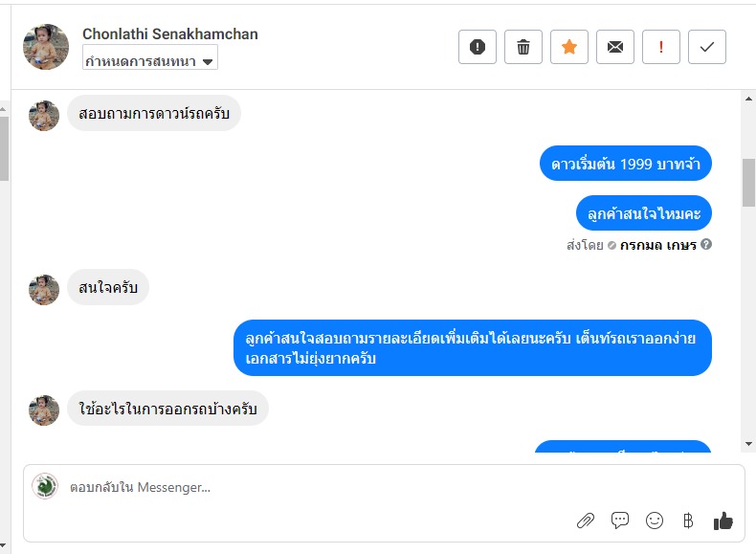Click sender name กรกมล เกษร
Viewport: 756px width, 554px height.
pyautogui.click(x=658, y=245)
